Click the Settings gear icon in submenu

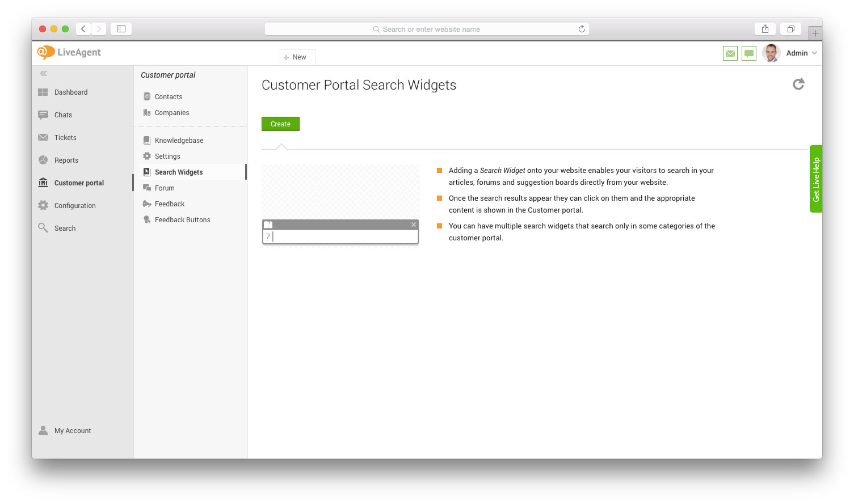[147, 156]
